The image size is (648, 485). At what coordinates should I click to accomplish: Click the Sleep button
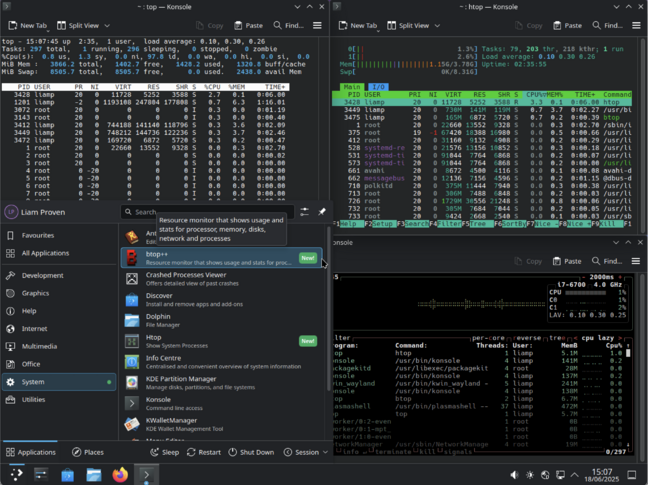pos(164,452)
